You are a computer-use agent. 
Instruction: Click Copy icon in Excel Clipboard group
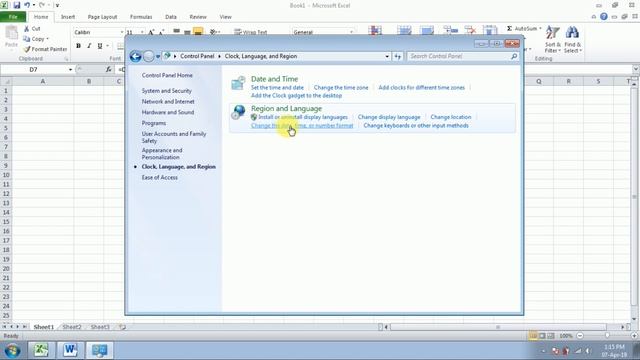point(27,39)
